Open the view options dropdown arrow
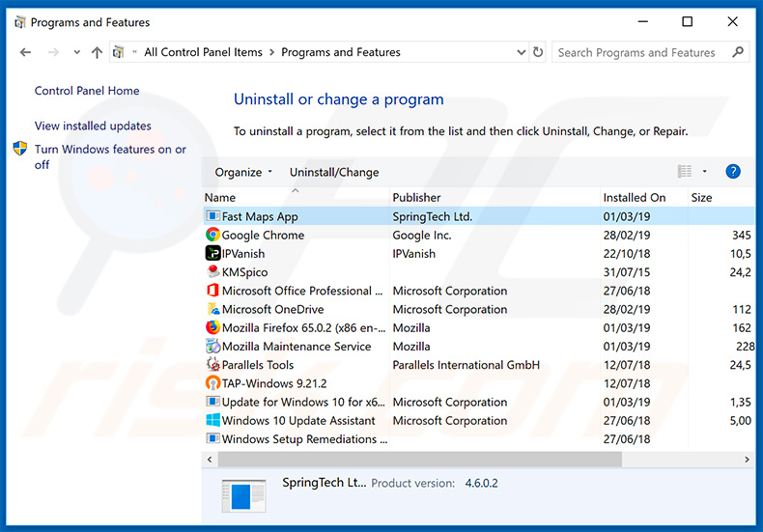Image resolution: width=763 pixels, height=532 pixels. pyautogui.click(x=704, y=171)
